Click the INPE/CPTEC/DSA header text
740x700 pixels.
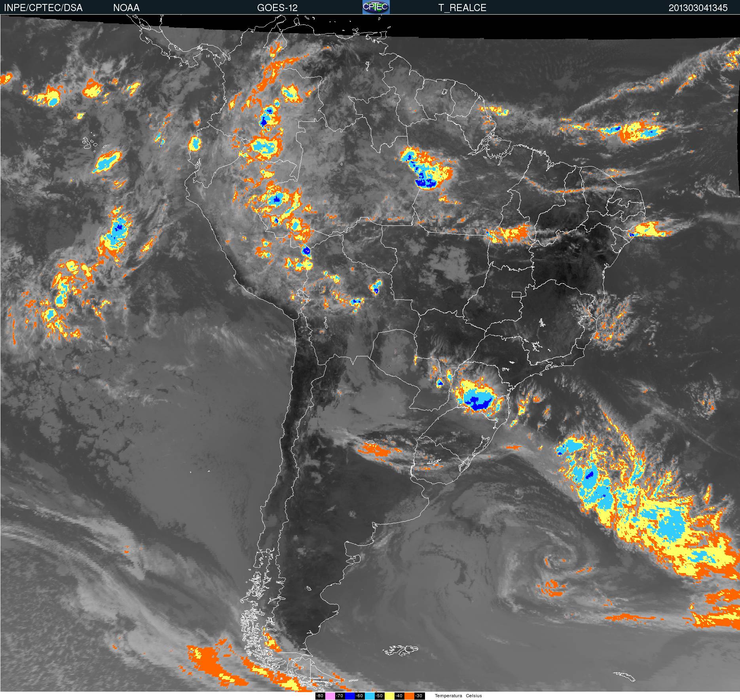click(43, 8)
